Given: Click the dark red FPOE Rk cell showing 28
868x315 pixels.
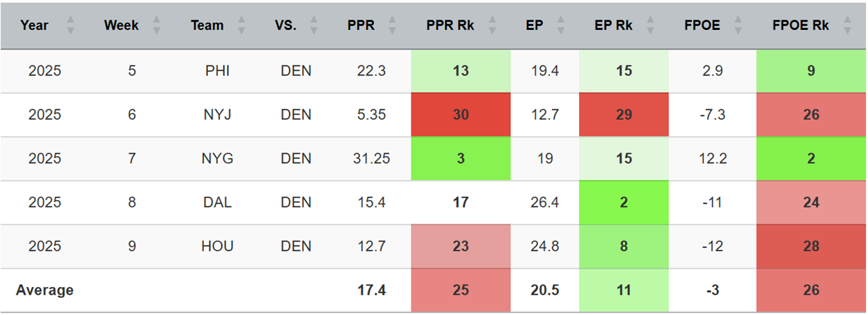Looking at the screenshot, I should [811, 246].
